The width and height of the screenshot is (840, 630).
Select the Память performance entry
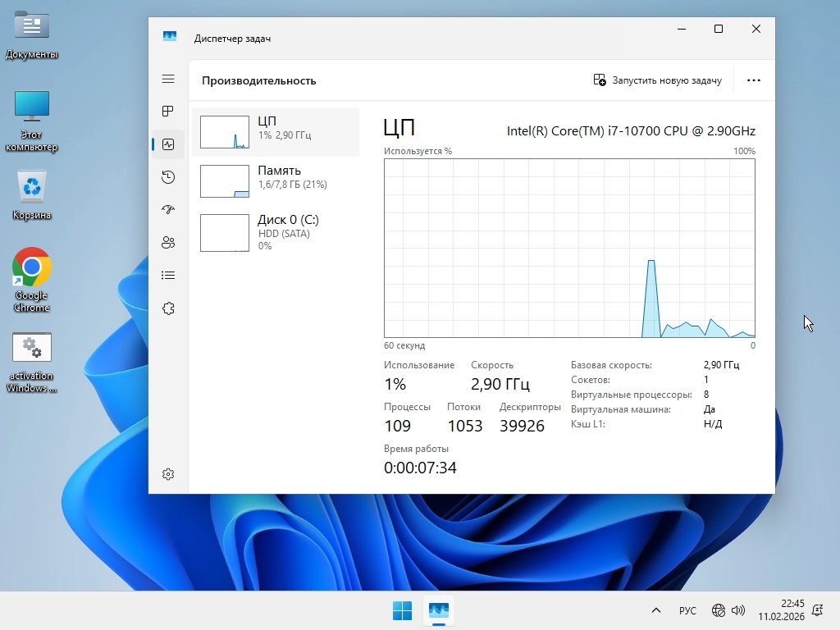tap(276, 181)
